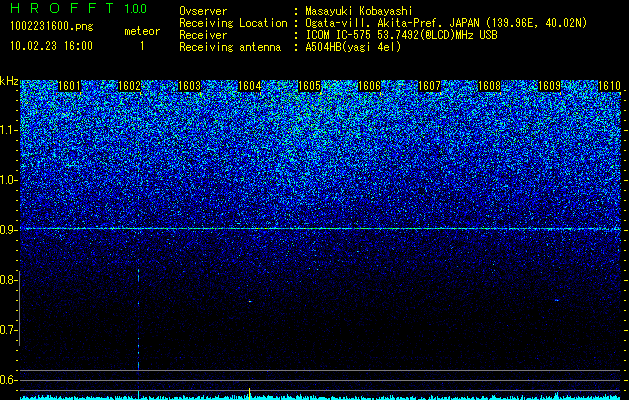Viewport: 629px width, 400px height.
Task: Click the 1602 time marker
Action: pyautogui.click(x=129, y=86)
